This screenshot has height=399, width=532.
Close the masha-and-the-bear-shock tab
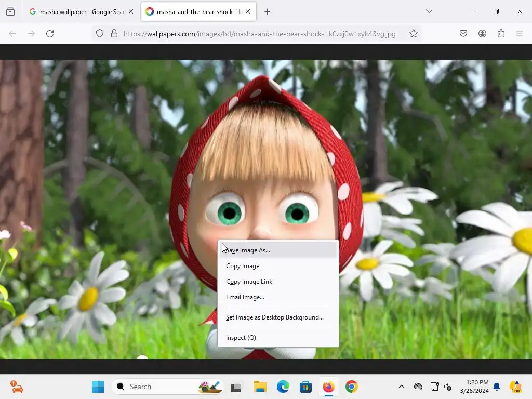(248, 11)
